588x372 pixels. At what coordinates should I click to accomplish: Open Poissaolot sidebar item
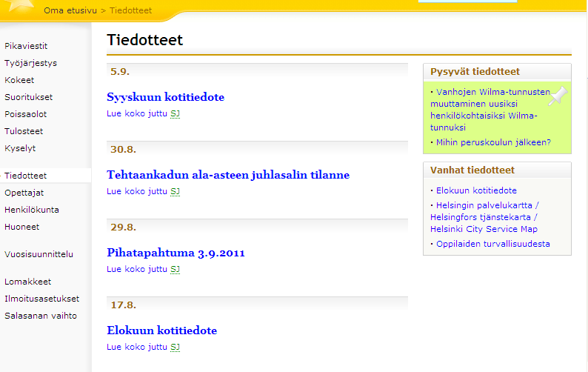tap(25, 114)
